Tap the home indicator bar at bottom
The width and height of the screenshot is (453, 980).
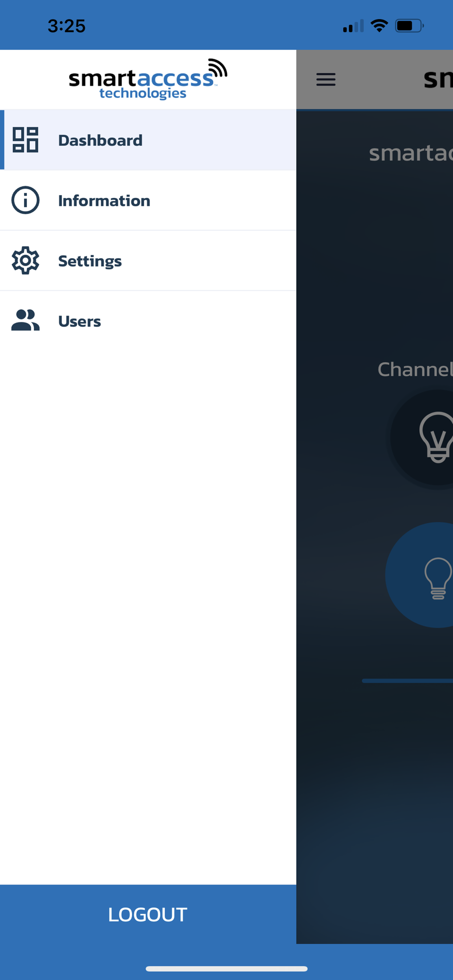pyautogui.click(x=226, y=969)
